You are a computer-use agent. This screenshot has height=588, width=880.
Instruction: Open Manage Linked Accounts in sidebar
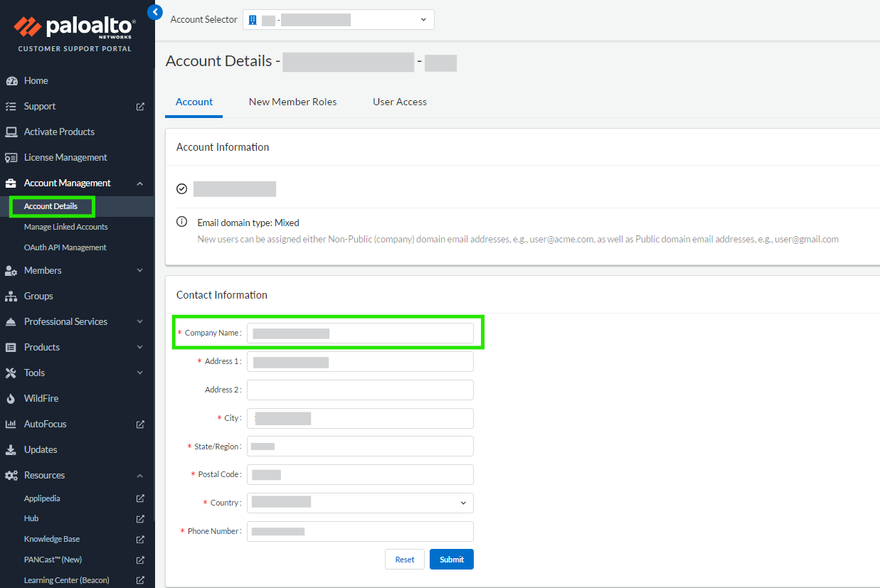65,227
